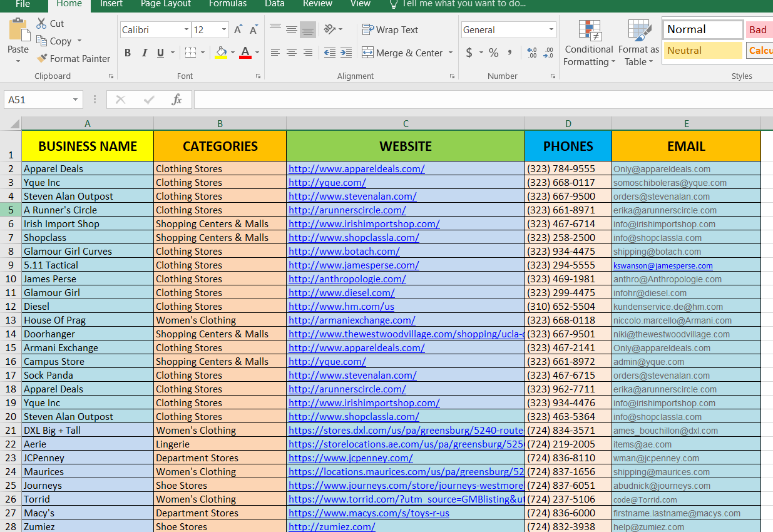This screenshot has width=773, height=532.
Task: Click the Increase Decimal icon
Action: [x=532, y=53]
